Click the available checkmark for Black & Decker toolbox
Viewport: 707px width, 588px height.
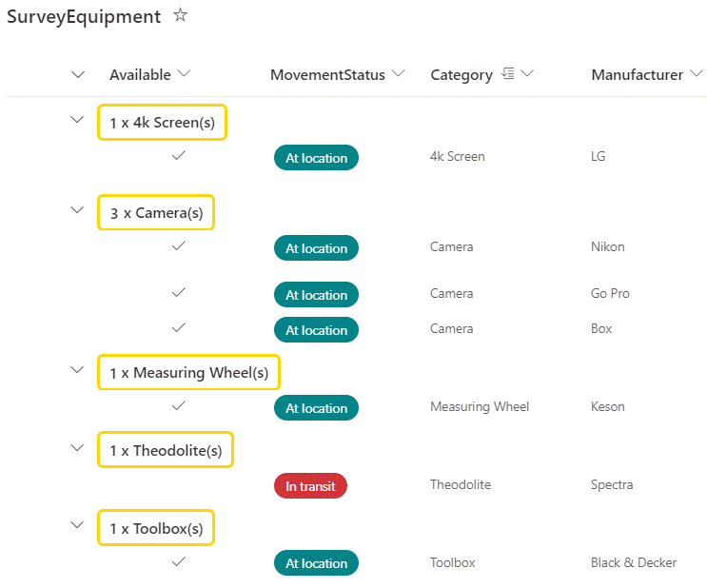178,561
